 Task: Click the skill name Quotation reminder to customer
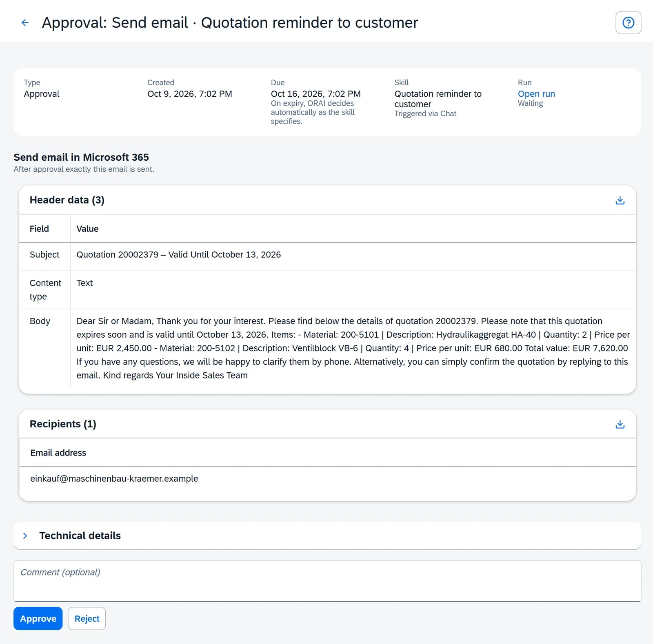click(x=438, y=99)
